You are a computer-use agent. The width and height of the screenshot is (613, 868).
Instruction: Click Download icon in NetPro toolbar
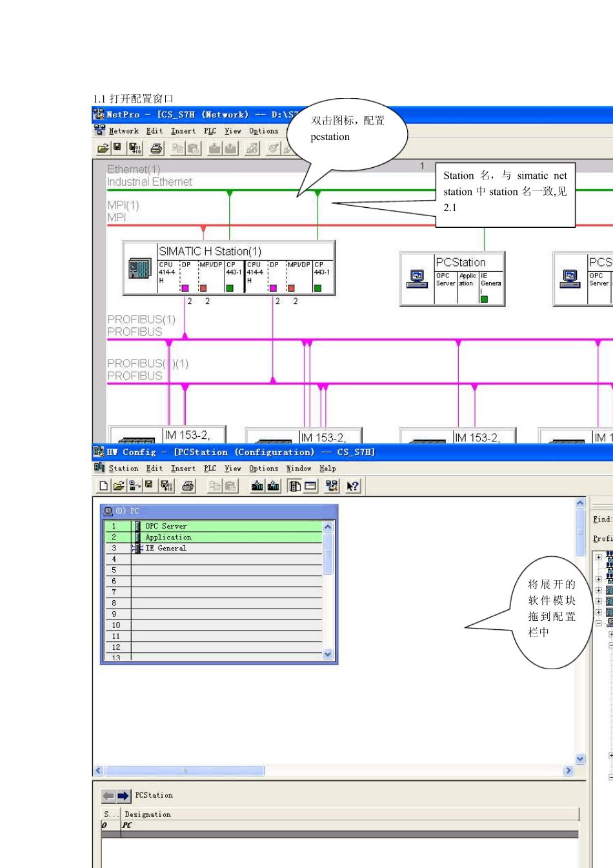(x=215, y=148)
